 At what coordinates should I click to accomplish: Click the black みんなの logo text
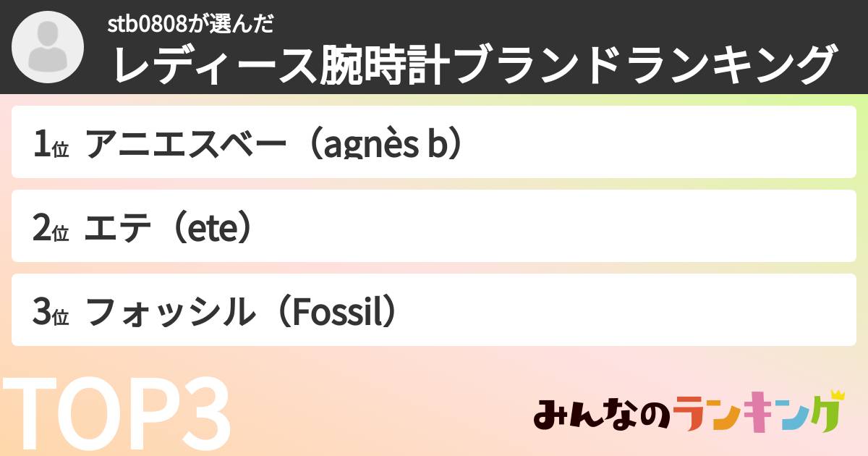coord(599,416)
